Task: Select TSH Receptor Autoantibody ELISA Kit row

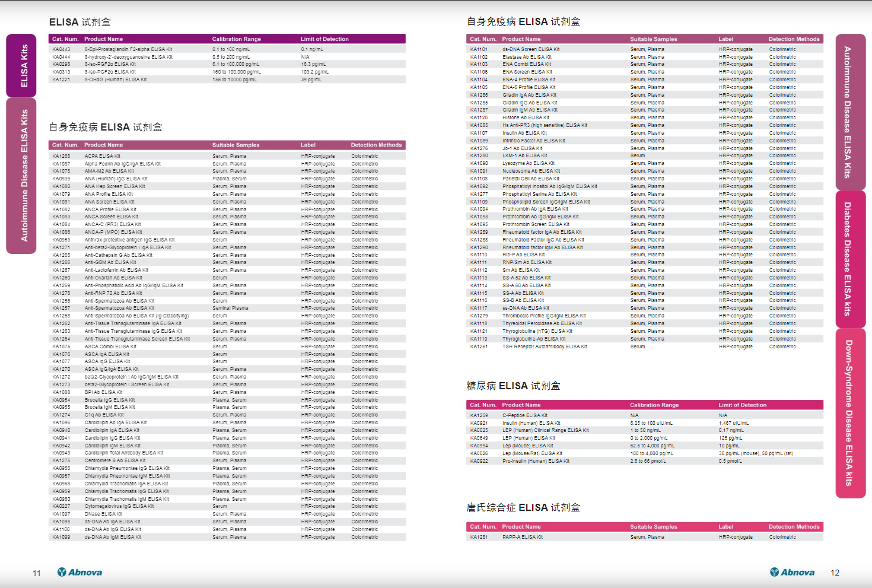Action: pyautogui.click(x=545, y=347)
